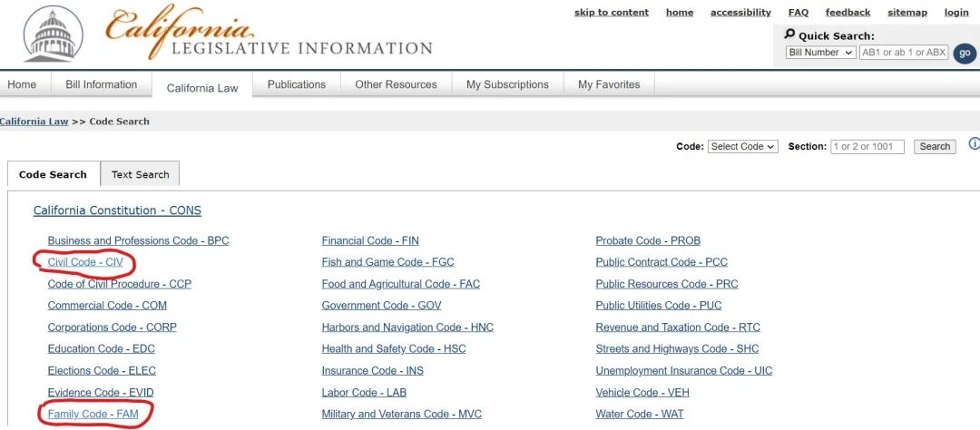This screenshot has height=430, width=980.
Task: Open Public Resources Code - PRC
Action: click(x=667, y=284)
